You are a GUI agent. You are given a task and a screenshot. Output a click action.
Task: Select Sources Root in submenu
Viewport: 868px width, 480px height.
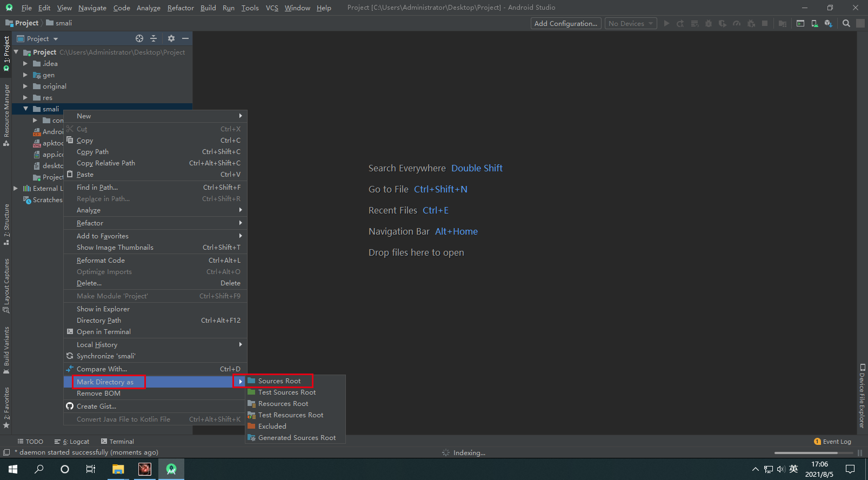point(295,381)
